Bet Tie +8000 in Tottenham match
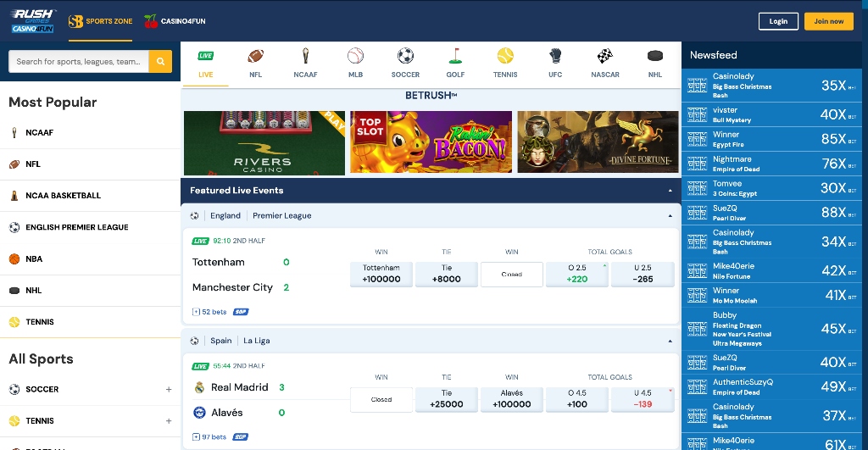The width and height of the screenshot is (868, 450). click(447, 274)
